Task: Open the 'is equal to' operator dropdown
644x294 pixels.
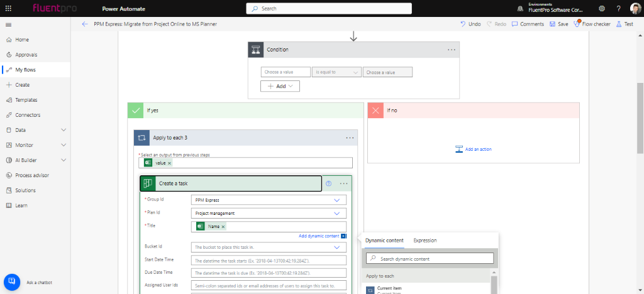Action: click(337, 72)
